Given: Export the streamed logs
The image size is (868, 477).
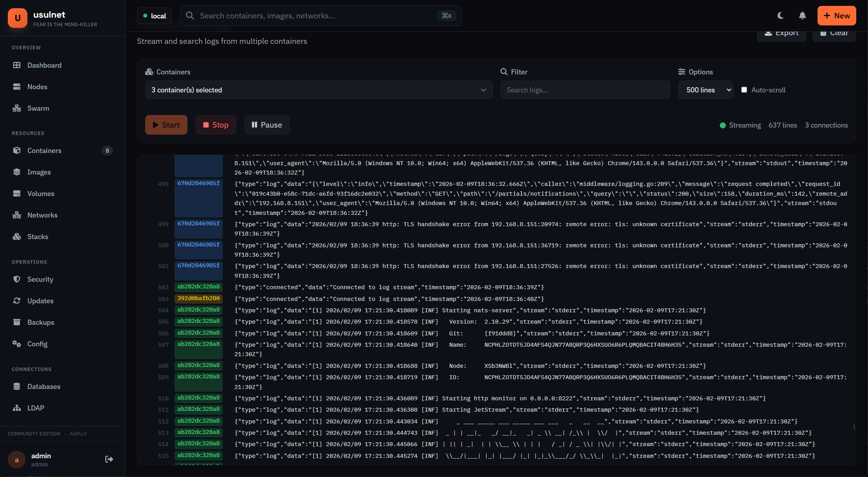Looking at the screenshot, I should [x=782, y=33].
